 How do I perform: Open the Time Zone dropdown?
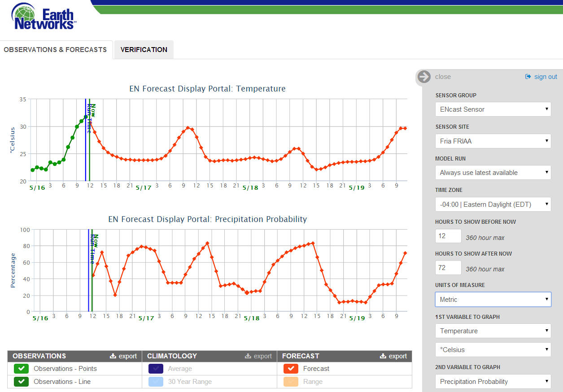coord(493,204)
